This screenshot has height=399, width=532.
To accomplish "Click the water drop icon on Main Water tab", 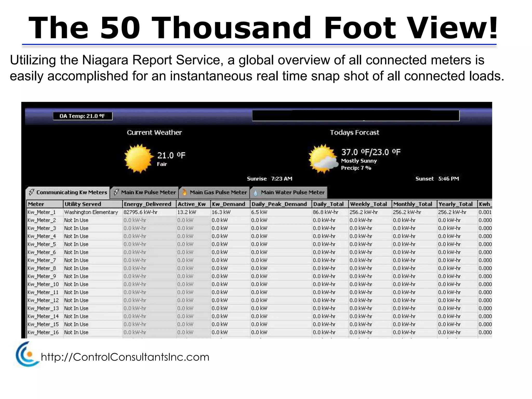I will pos(255,193).
